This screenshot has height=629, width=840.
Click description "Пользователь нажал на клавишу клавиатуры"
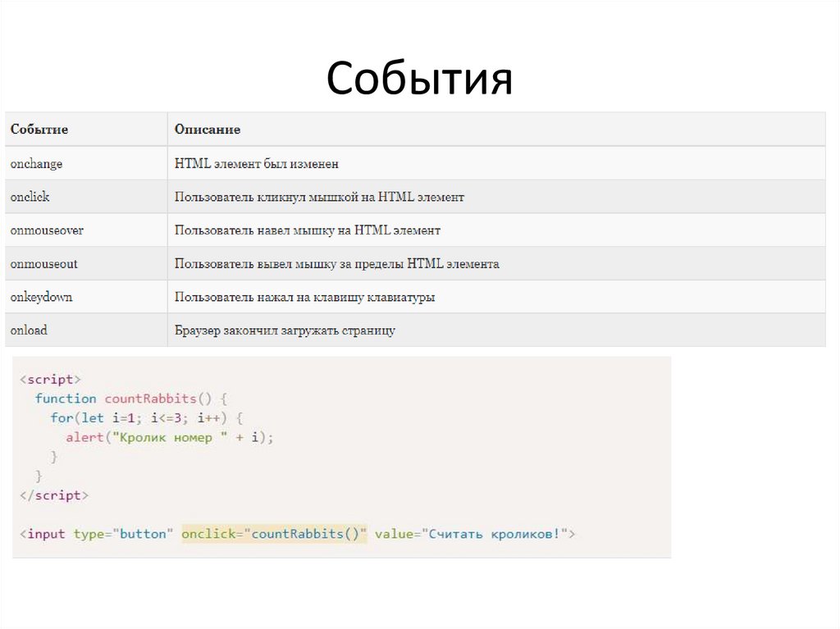305,297
